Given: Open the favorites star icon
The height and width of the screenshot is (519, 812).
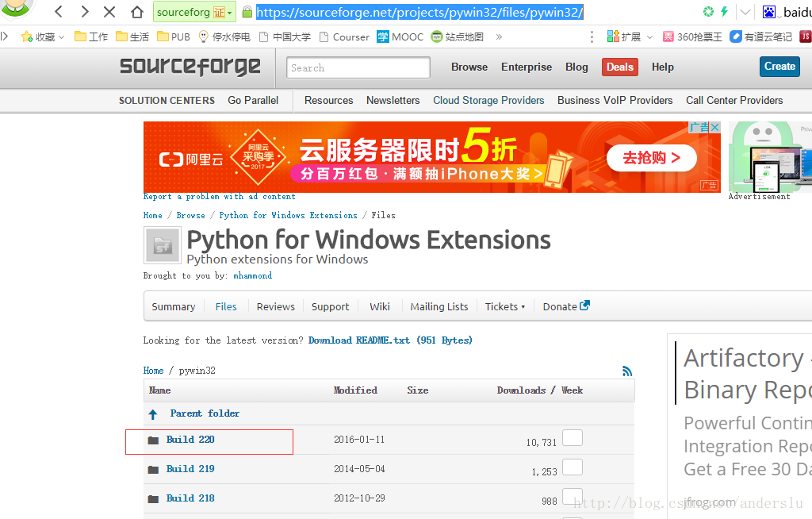Looking at the screenshot, I should [x=27, y=37].
